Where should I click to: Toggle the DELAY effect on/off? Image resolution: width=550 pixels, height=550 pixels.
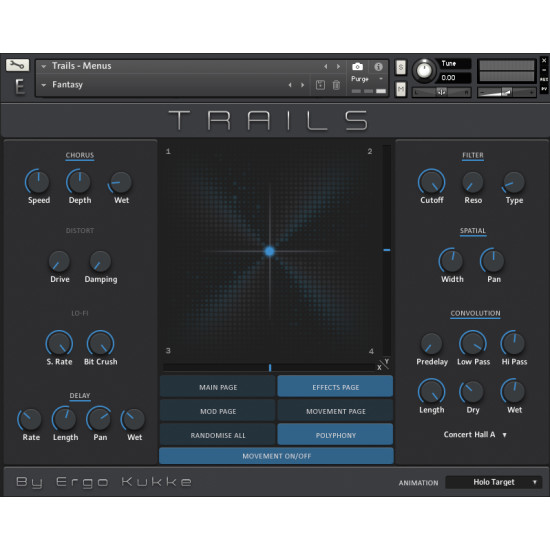click(80, 396)
